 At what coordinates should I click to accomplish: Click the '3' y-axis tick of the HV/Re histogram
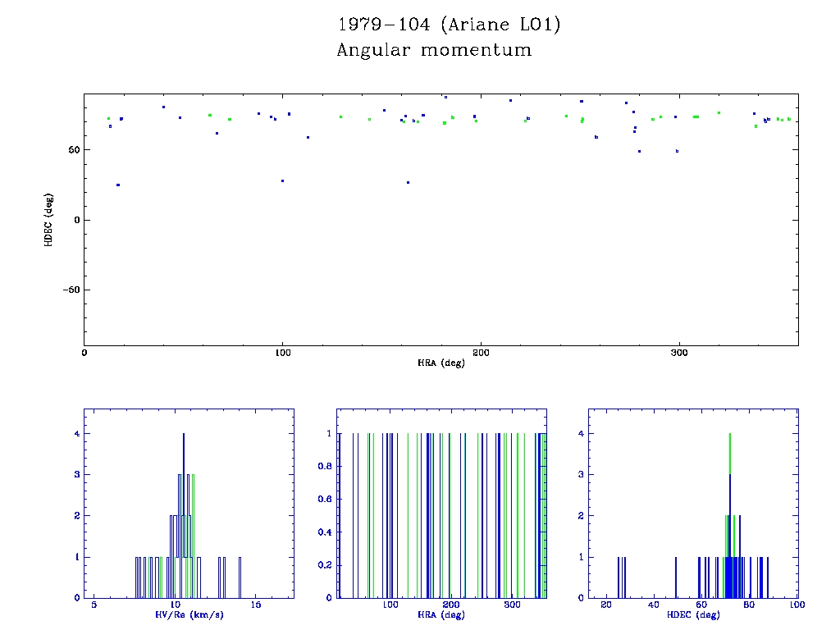coord(76,475)
